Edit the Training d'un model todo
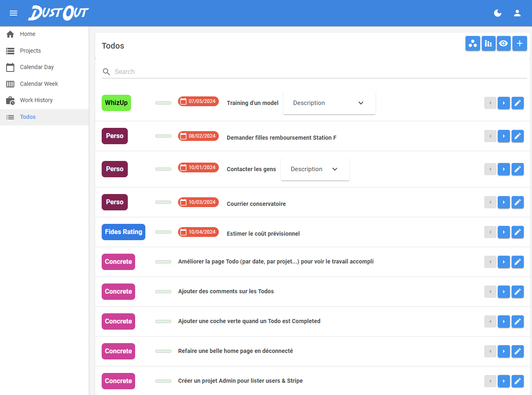Screen dimensions: 532x395 517,103
